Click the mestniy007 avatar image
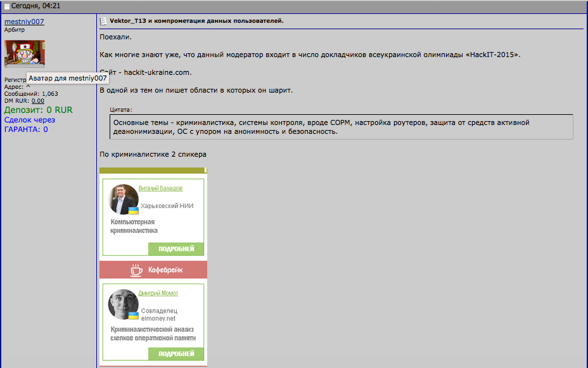Screen dimensions: 588x368 (x=24, y=54)
